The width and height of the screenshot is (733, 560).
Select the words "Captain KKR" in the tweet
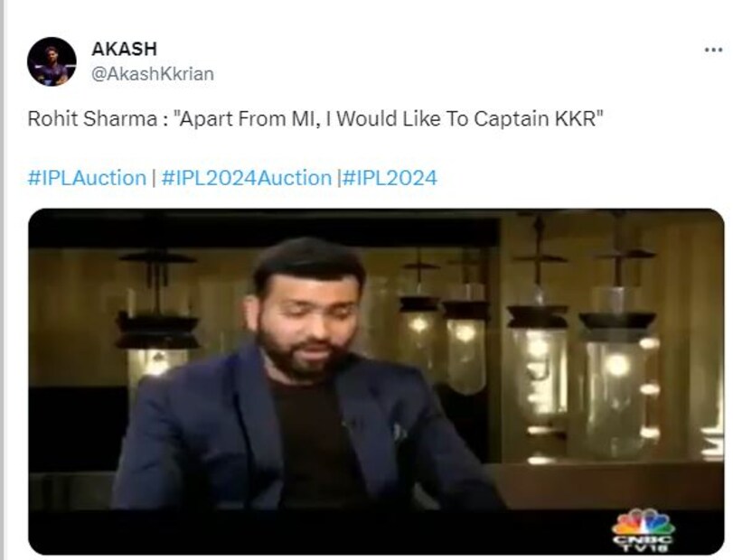535,118
